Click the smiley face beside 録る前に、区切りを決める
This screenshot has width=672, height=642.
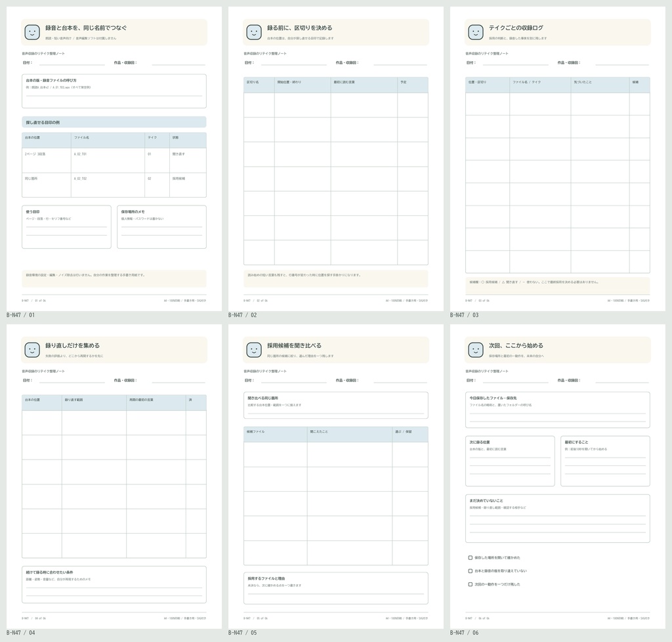click(x=254, y=32)
